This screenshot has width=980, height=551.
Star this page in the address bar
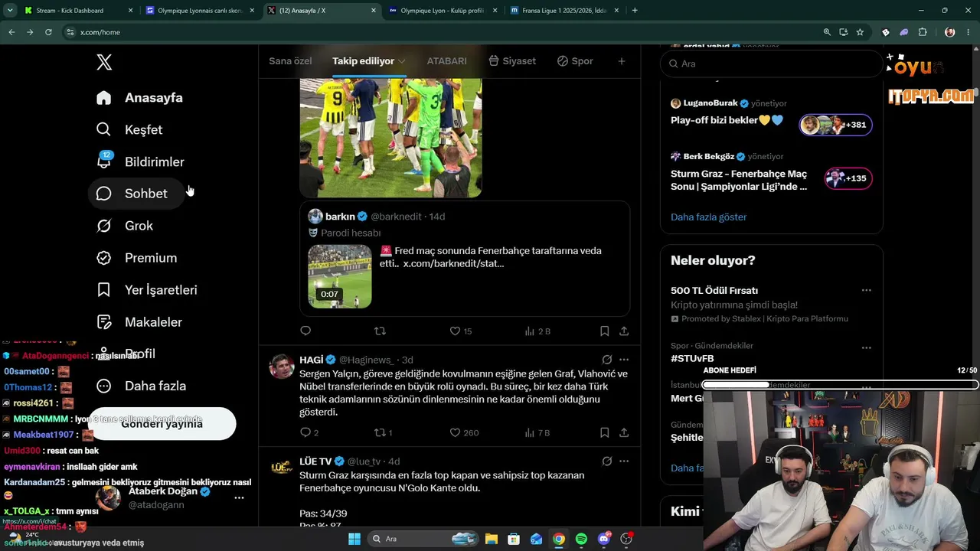tap(860, 32)
